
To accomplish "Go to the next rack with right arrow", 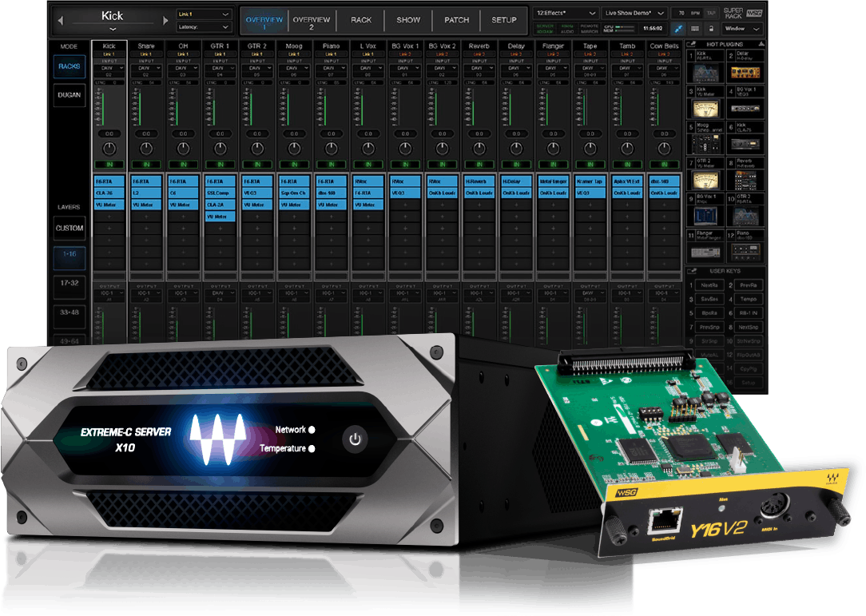I will pyautogui.click(x=166, y=20).
